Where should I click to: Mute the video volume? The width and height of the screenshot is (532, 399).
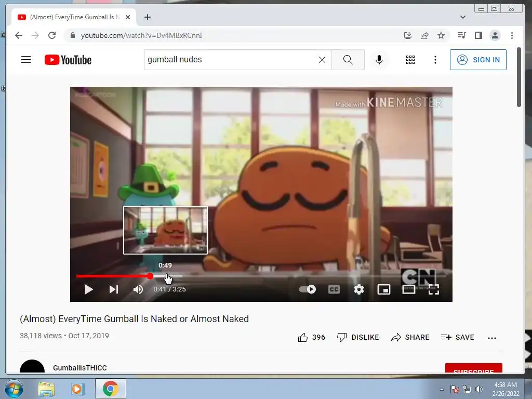click(x=138, y=289)
